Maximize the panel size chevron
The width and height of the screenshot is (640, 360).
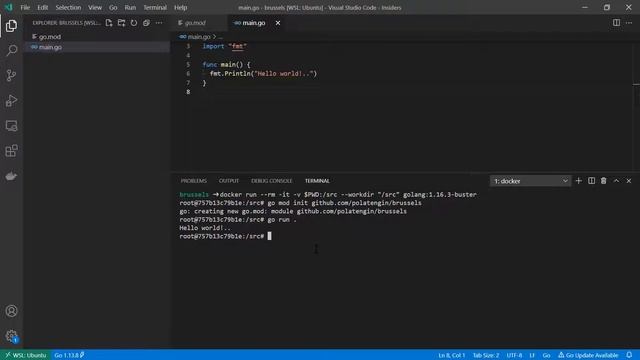616,181
